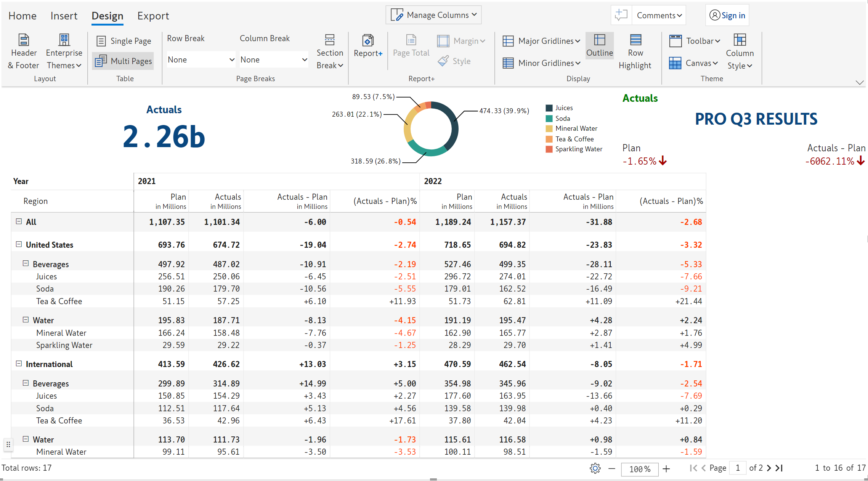Switch to the Insert tab
The width and height of the screenshot is (868, 481).
point(64,16)
